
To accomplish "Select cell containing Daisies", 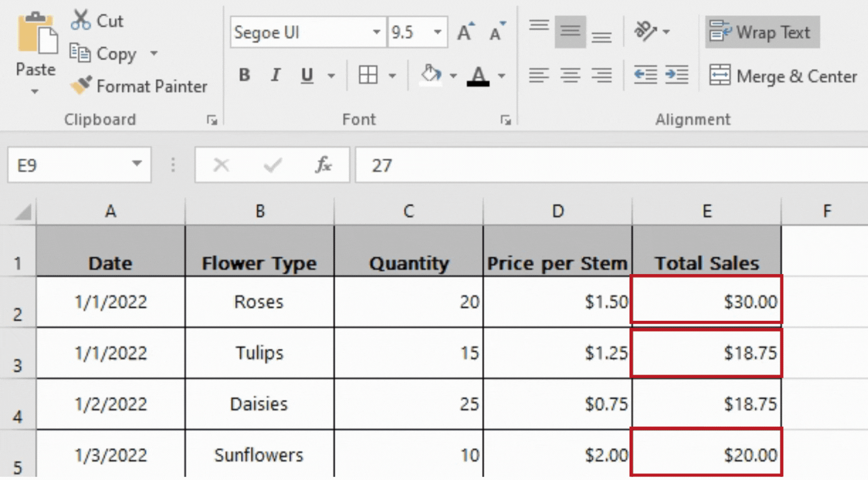I will [260, 404].
